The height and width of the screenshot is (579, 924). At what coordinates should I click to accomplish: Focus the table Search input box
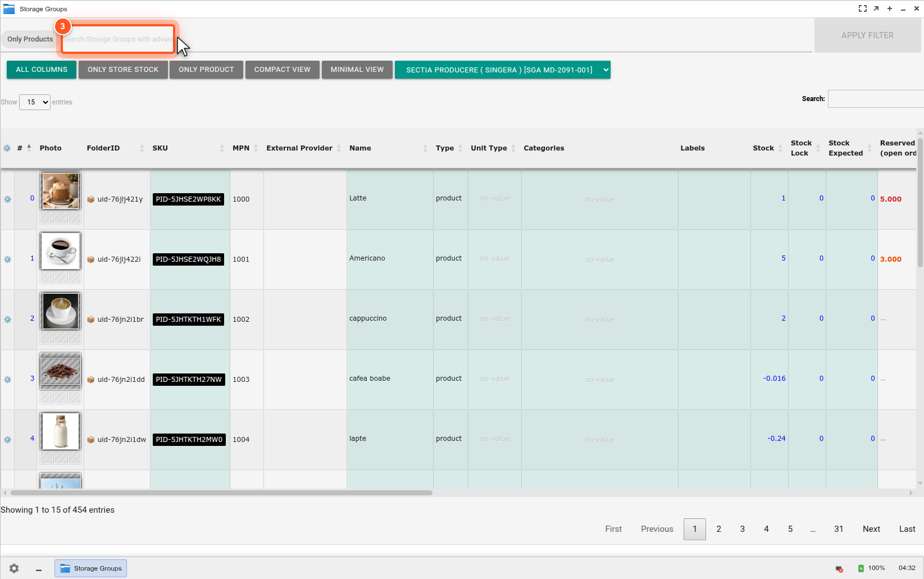point(876,99)
